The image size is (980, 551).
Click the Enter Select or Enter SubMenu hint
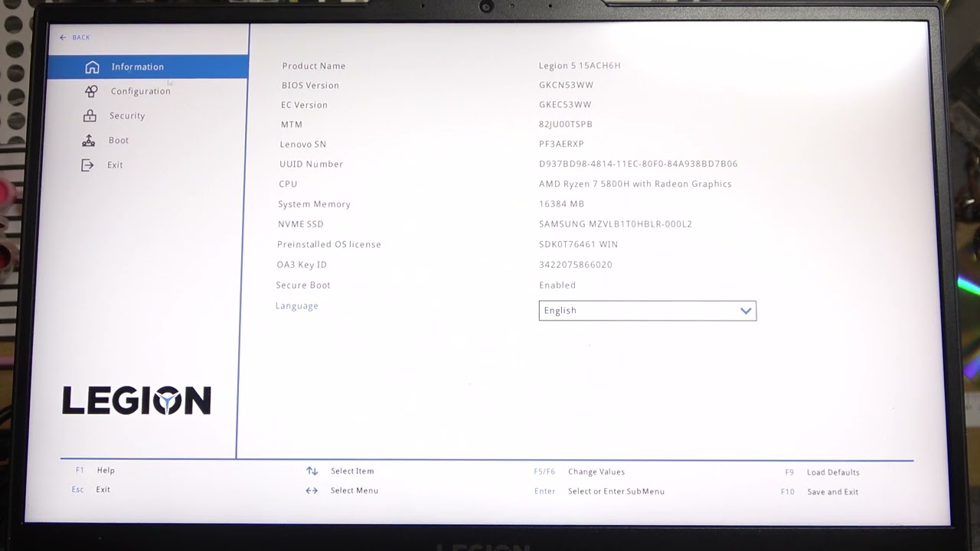[599, 491]
